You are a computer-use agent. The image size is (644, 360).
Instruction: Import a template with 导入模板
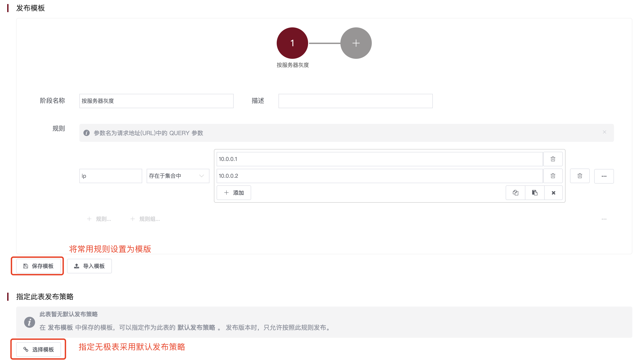89,266
